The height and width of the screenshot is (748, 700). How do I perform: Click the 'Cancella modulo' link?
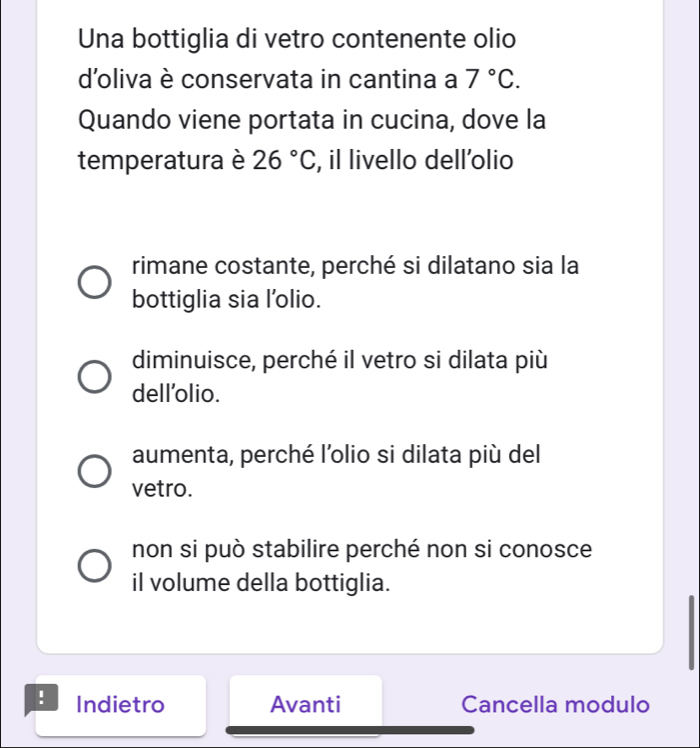[555, 704]
